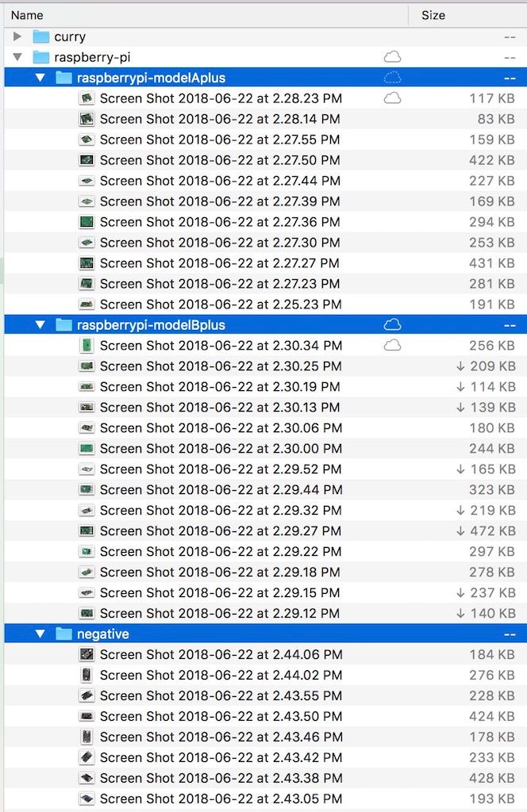Screen dimensions: 527x812
Task: Select 'Screen Shot 2018-06-22 at 2.43.42 PM'
Action: pos(221,757)
